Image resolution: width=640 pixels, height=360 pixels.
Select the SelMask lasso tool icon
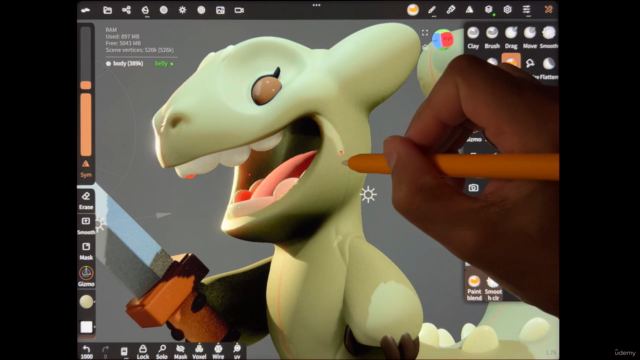(x=530, y=64)
